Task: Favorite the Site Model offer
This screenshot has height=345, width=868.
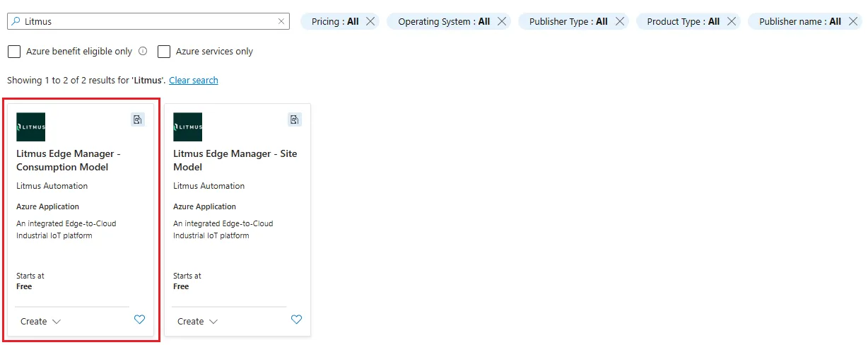Action: 296,320
